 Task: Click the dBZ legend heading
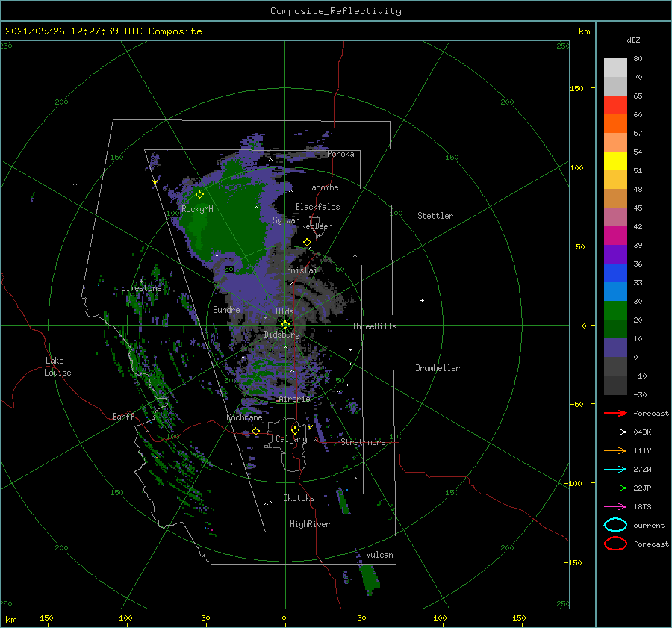click(633, 40)
